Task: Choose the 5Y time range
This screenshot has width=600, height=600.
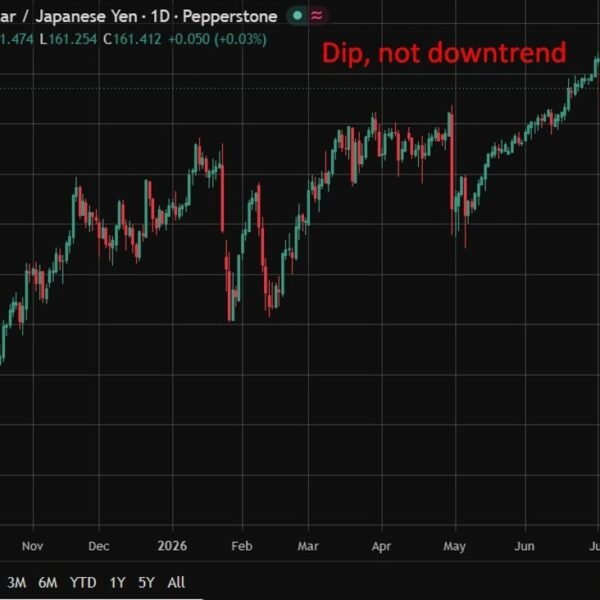Action: tap(146, 582)
